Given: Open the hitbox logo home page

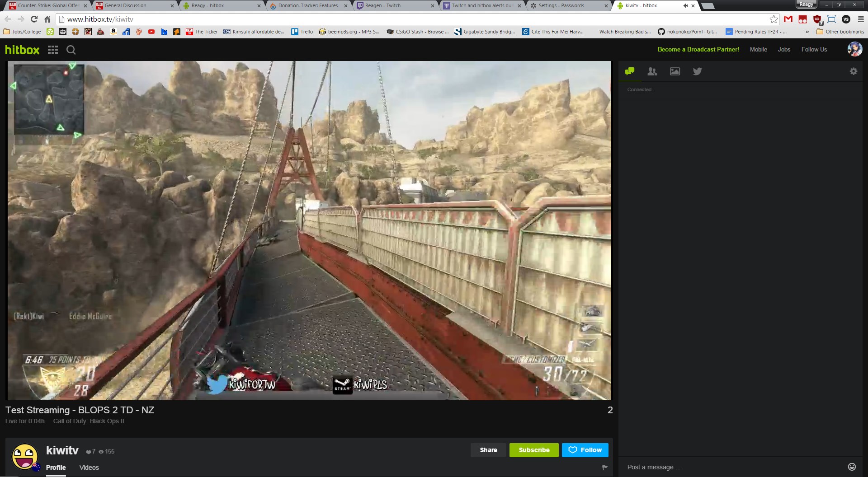Looking at the screenshot, I should click(22, 50).
